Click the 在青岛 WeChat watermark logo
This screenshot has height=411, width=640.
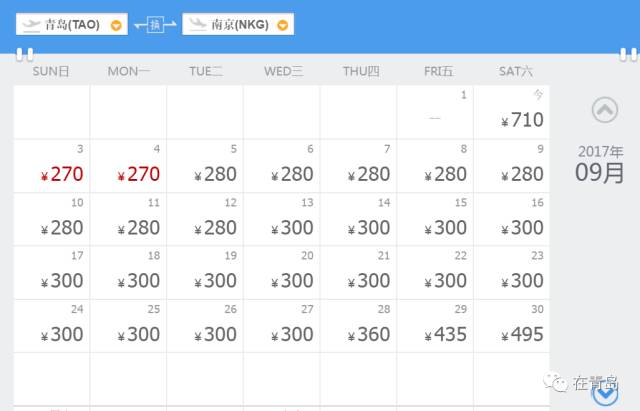[x=583, y=384]
